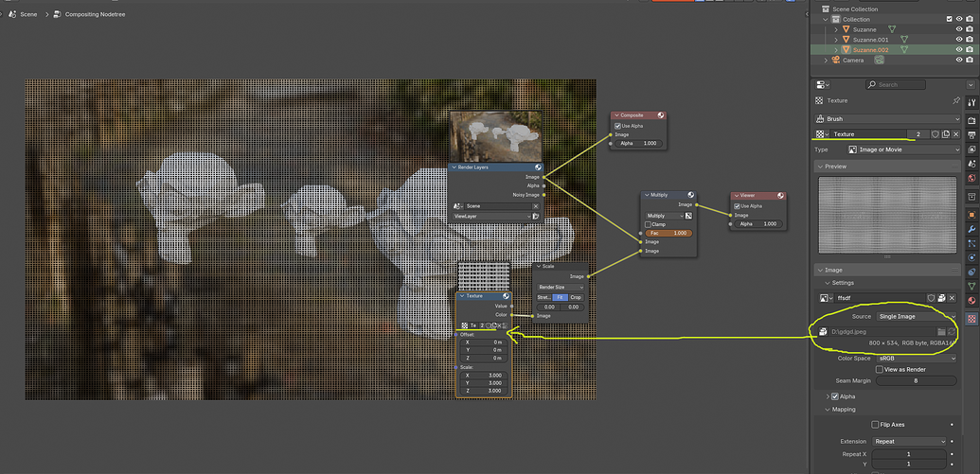Open the World properties tab icon

(x=971, y=179)
